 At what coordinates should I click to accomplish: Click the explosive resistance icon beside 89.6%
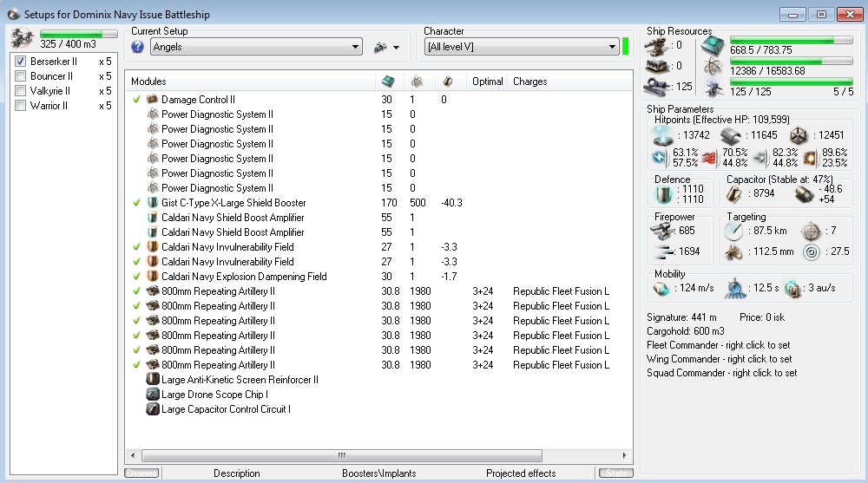(x=810, y=158)
